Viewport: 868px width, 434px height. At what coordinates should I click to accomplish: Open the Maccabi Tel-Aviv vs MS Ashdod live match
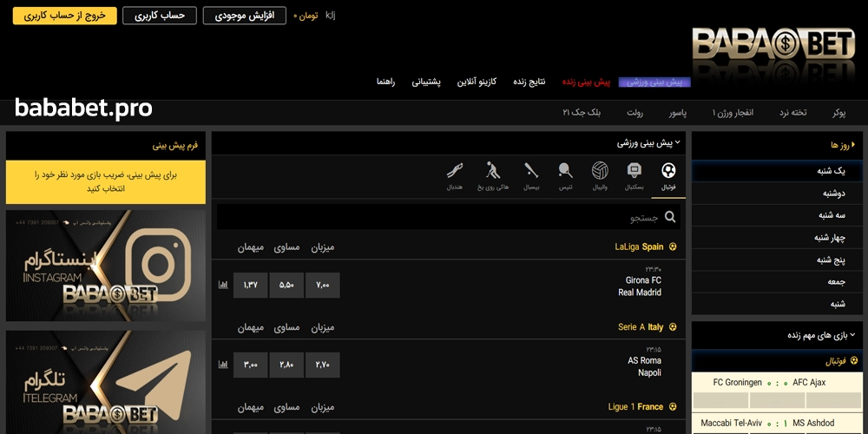pos(777,423)
